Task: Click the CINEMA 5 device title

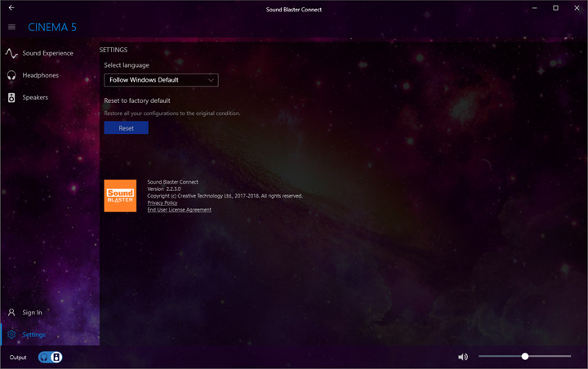Action: [x=52, y=27]
